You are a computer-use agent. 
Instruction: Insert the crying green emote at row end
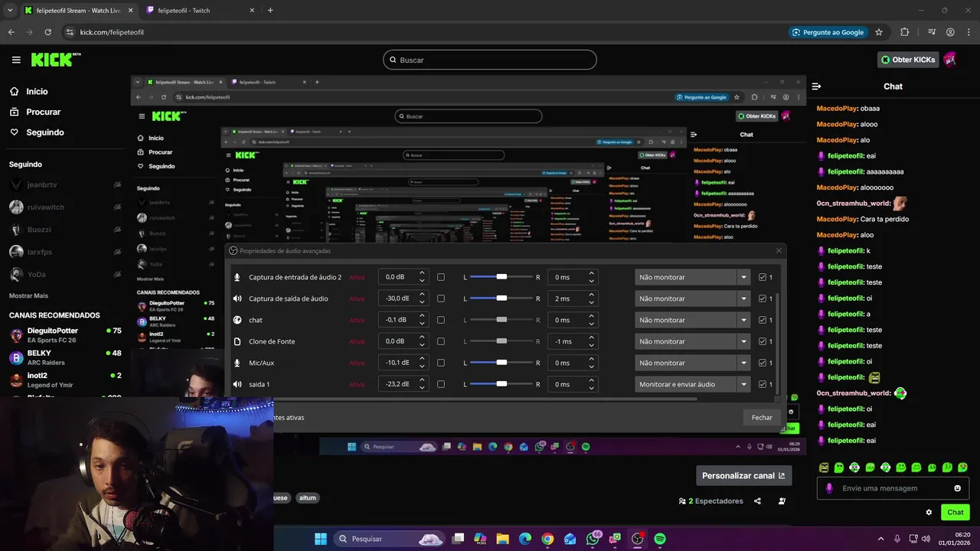(x=962, y=467)
